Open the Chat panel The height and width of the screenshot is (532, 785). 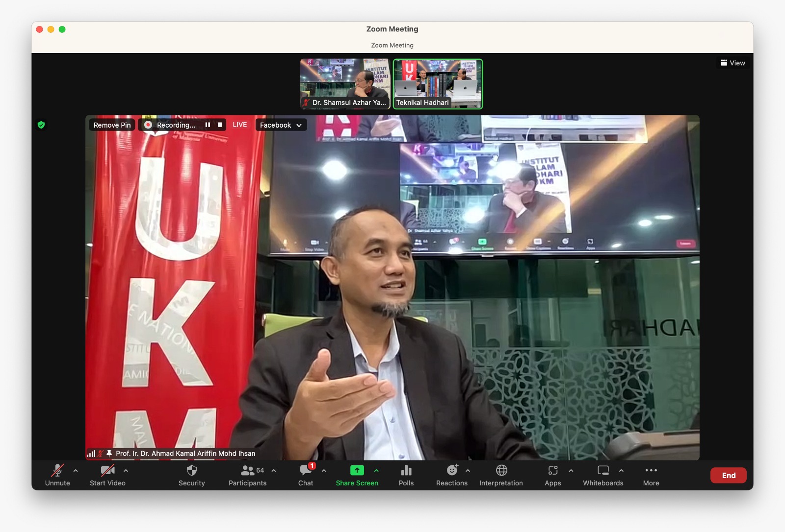click(x=306, y=475)
